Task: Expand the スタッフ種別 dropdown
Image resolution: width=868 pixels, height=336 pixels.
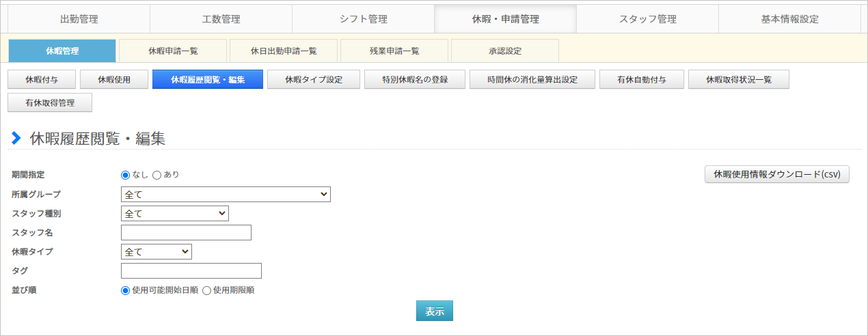Action: (175, 214)
